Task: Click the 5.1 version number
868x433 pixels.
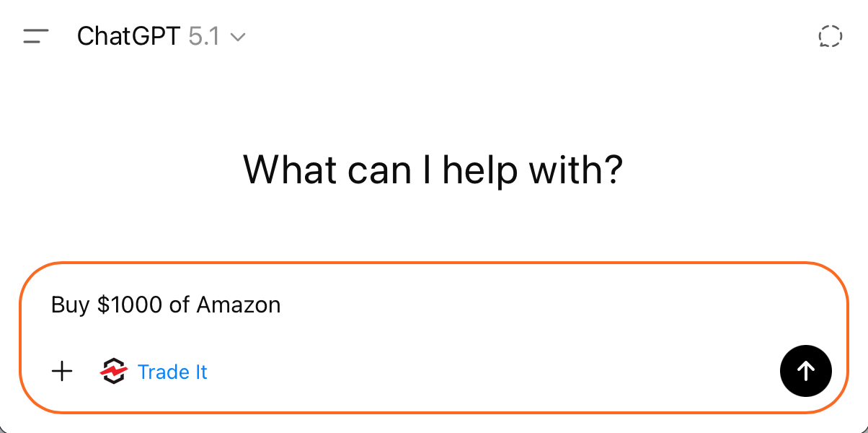Action: (x=203, y=36)
